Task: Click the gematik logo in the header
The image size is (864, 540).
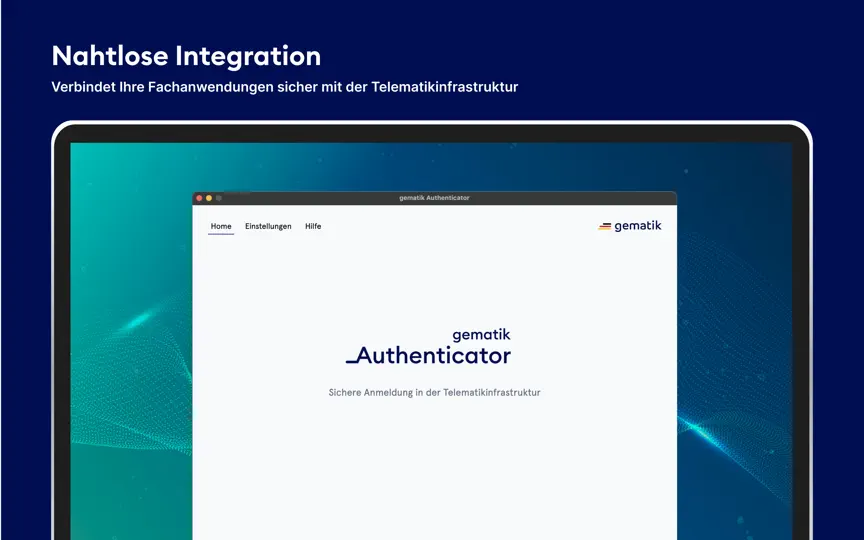Action: click(630, 226)
